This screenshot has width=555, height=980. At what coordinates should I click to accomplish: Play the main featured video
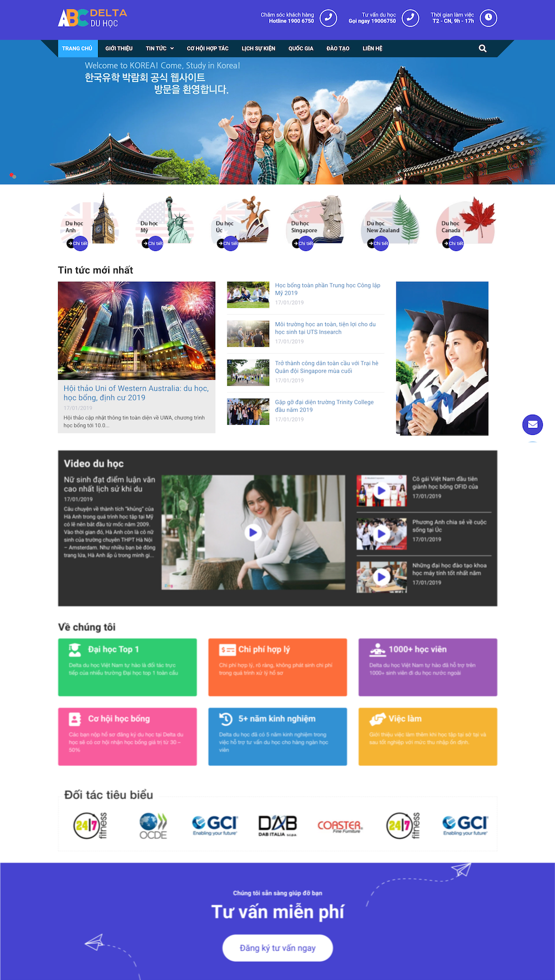(x=253, y=532)
